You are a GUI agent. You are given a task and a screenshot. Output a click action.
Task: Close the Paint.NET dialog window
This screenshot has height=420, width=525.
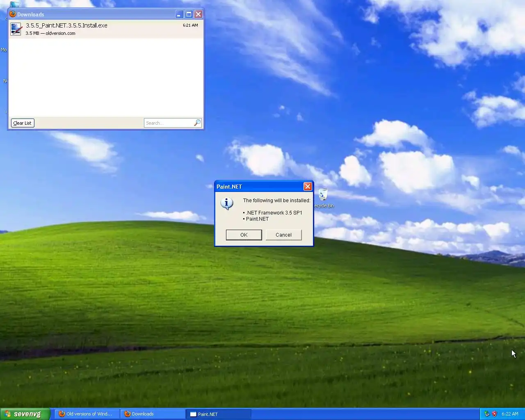click(x=308, y=187)
